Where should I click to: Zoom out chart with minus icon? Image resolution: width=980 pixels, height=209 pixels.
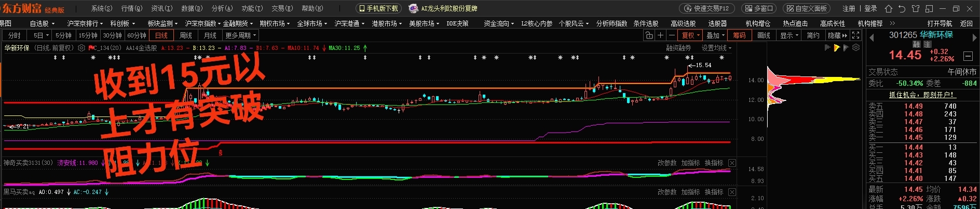672,35
